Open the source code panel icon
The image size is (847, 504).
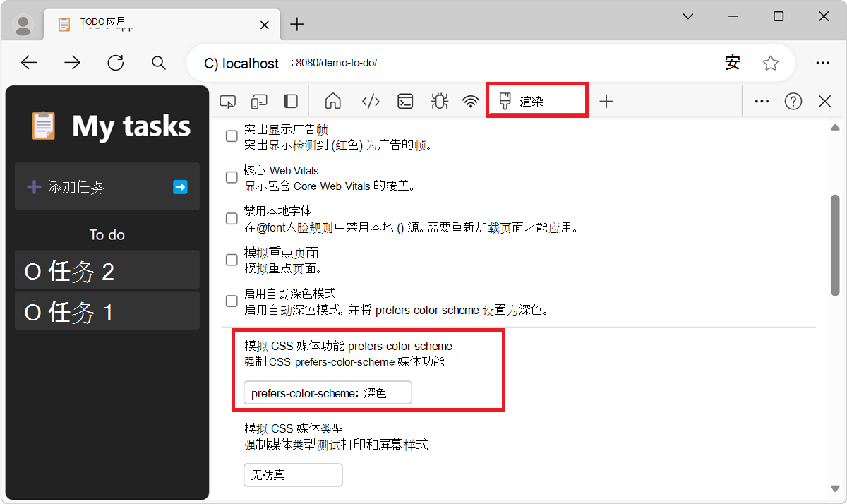tap(370, 101)
